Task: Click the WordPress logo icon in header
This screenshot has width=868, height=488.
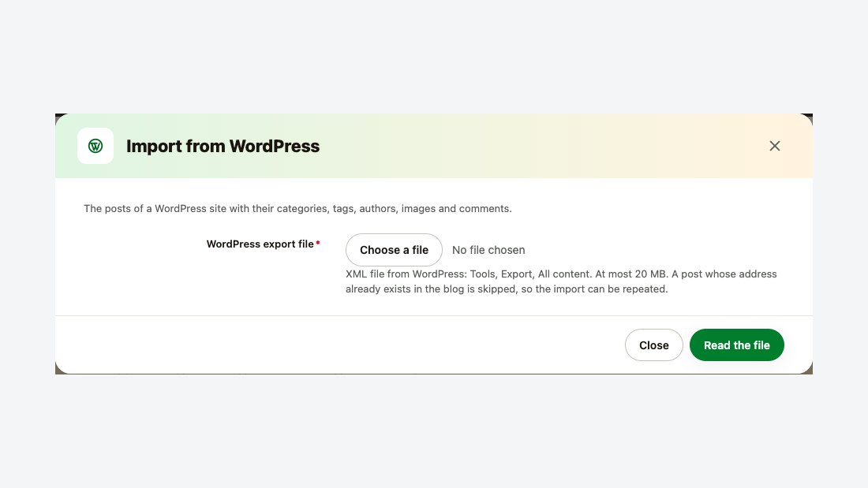Action: [x=95, y=146]
